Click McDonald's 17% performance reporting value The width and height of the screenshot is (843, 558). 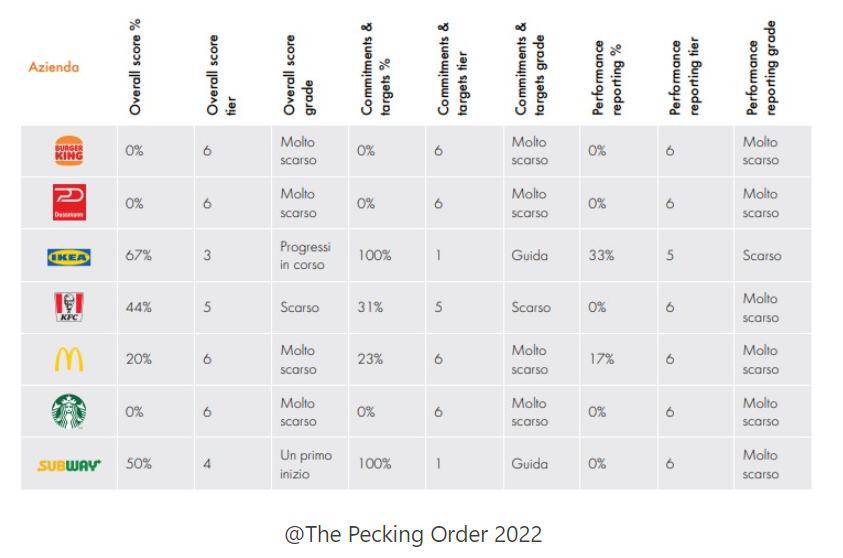pos(601,360)
